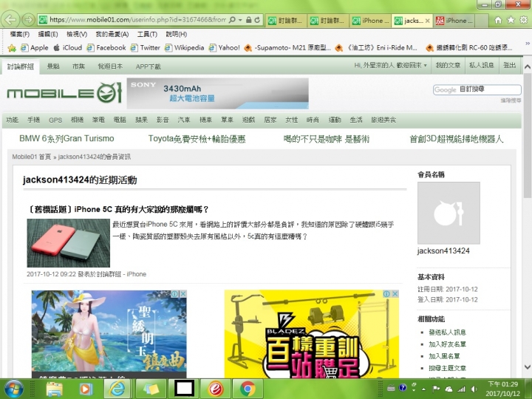Click the browser Forward arrow button

[28, 20]
